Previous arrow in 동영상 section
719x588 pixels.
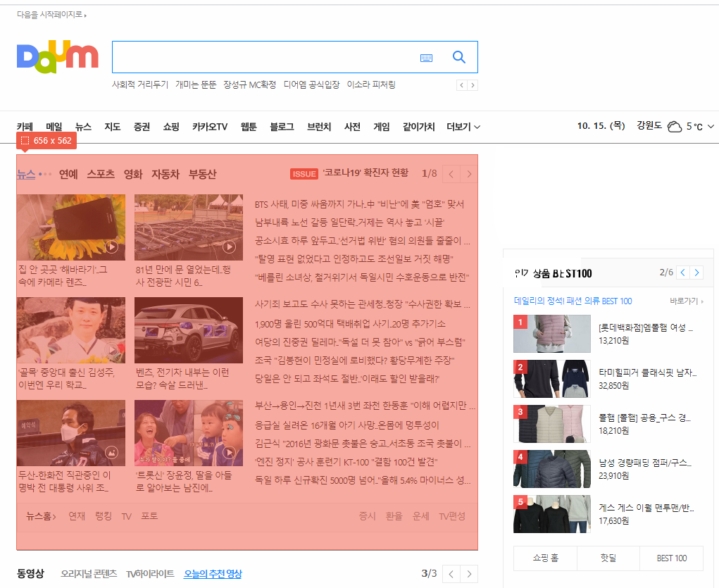tap(451, 574)
